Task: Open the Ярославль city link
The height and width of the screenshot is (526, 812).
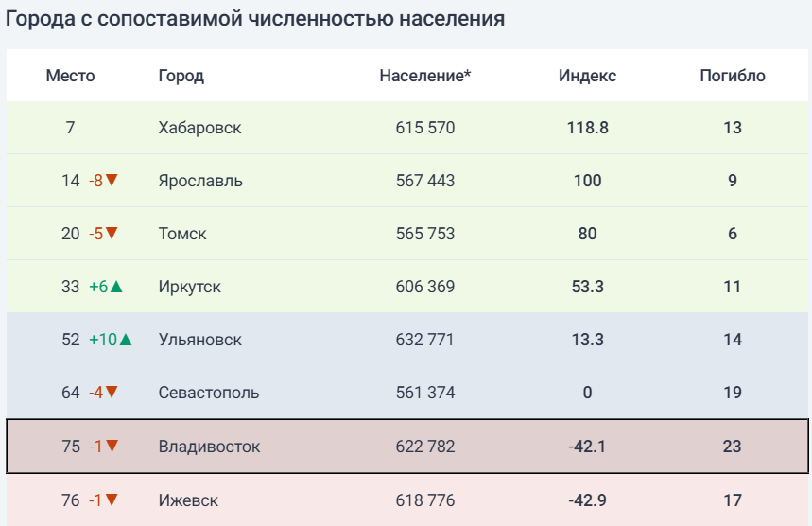Action: (x=200, y=181)
